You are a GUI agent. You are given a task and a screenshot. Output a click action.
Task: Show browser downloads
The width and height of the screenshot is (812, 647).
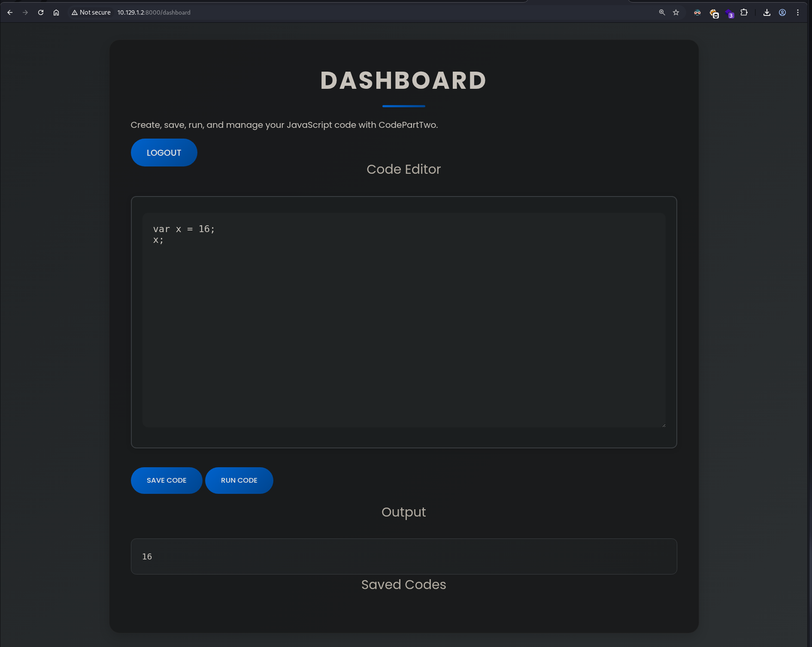coord(767,12)
